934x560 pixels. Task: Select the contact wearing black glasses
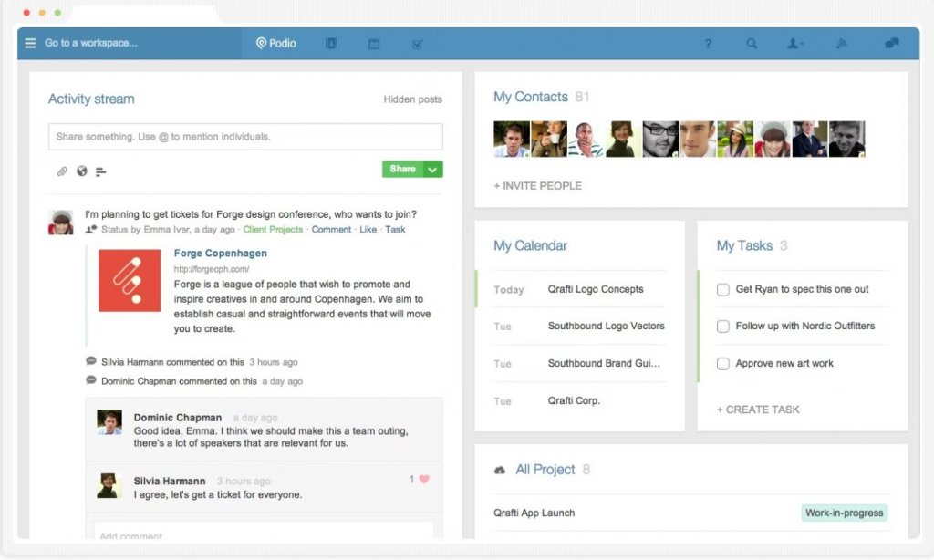click(x=660, y=139)
